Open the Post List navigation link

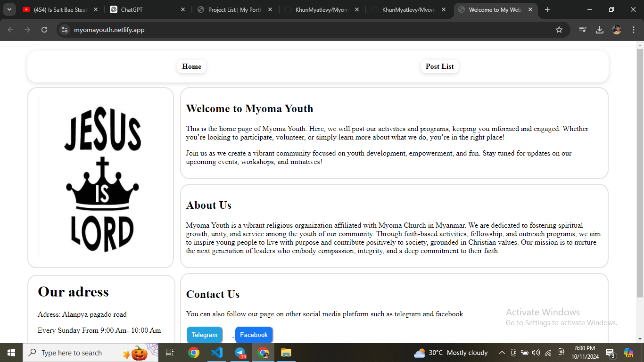pos(439,66)
